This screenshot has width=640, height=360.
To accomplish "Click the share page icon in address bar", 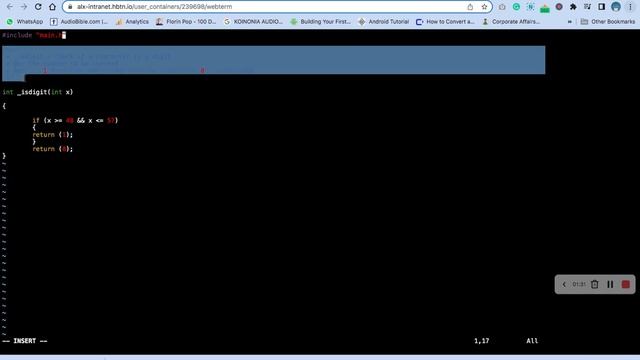I will click(x=470, y=7).
